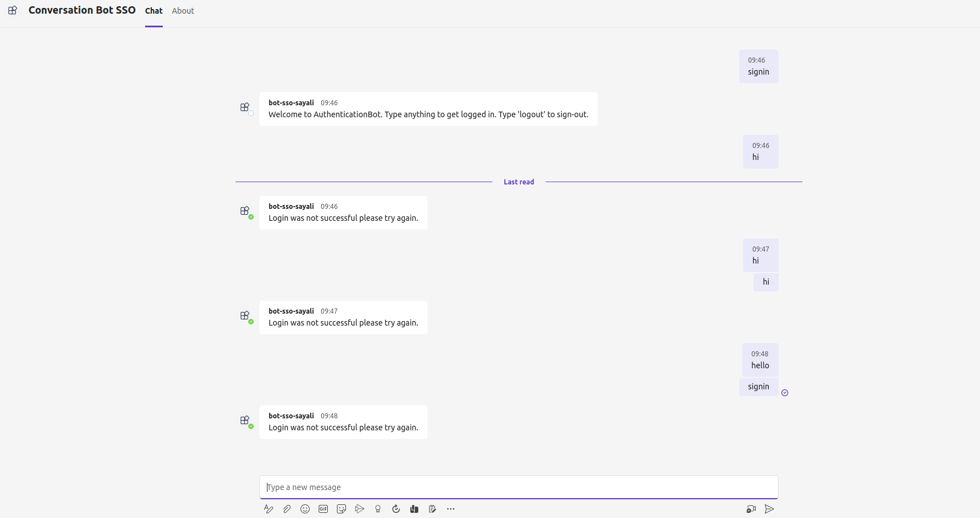Open the sticker picker
The width and height of the screenshot is (980, 518).
coord(341,508)
